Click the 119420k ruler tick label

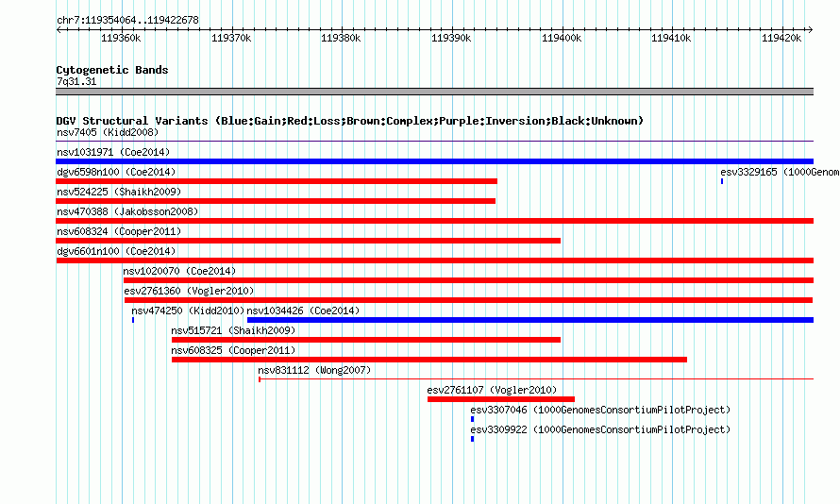[781, 38]
